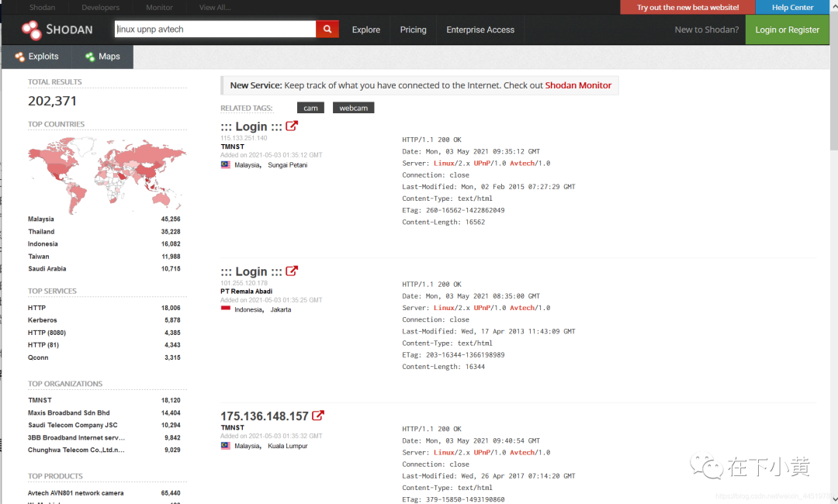Open the Maps section

[x=102, y=57]
